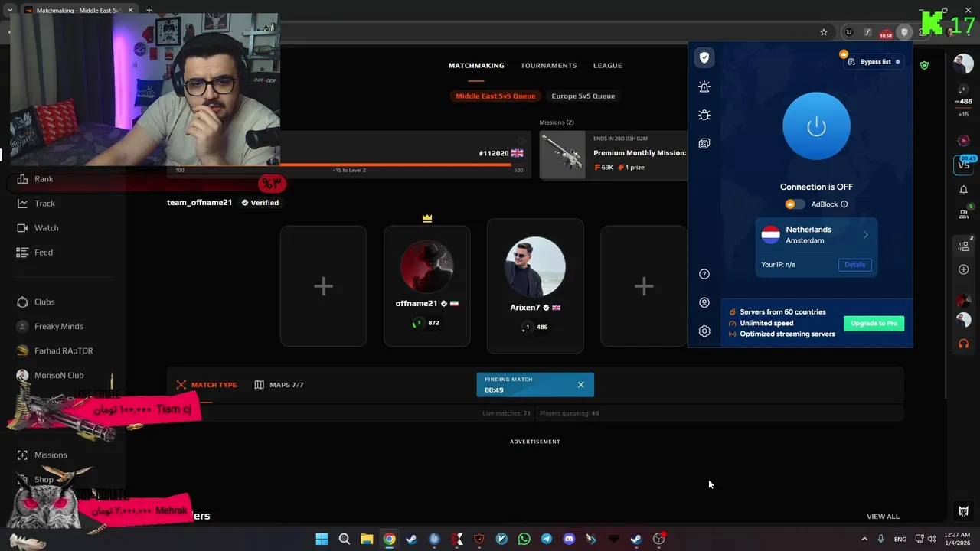Image resolution: width=980 pixels, height=551 pixels.
Task: Switch to MATCHMAKING tab
Action: [476, 66]
